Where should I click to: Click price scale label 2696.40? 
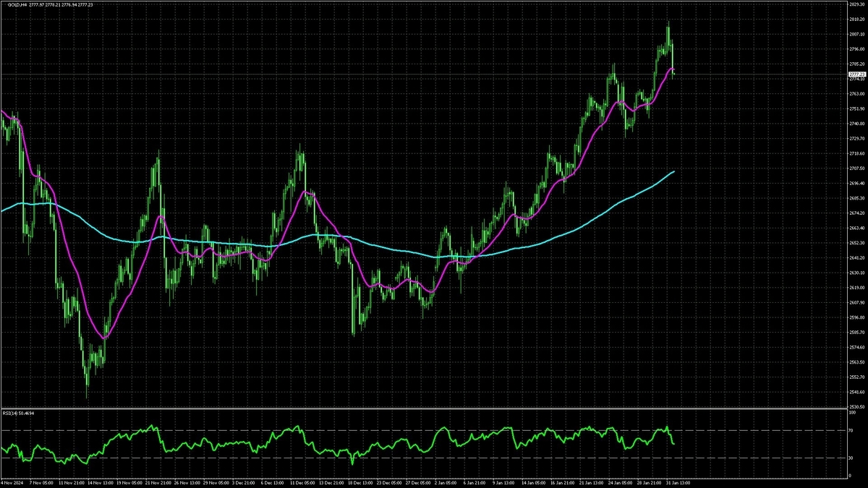pos(856,183)
